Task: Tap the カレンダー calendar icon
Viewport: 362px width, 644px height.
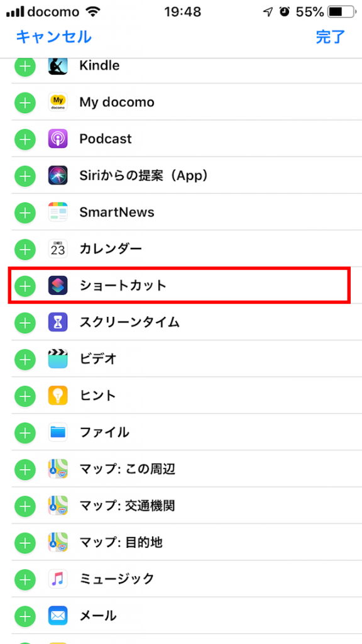Action: click(58, 248)
